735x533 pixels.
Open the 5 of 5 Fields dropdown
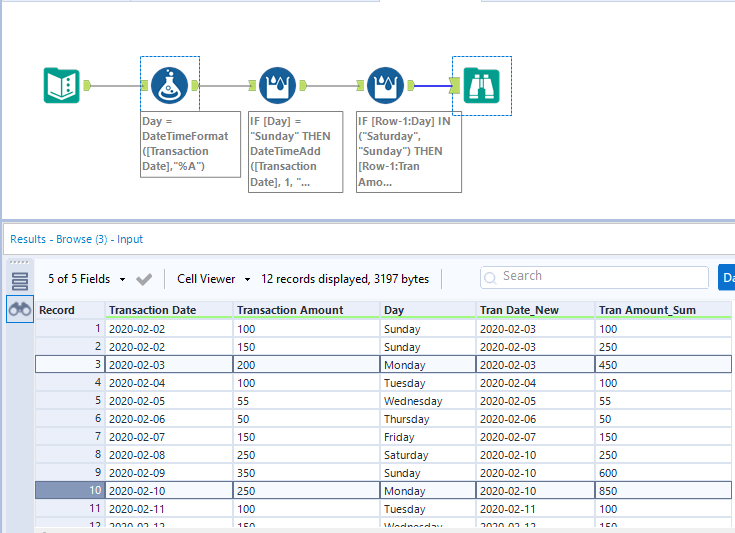[87, 279]
